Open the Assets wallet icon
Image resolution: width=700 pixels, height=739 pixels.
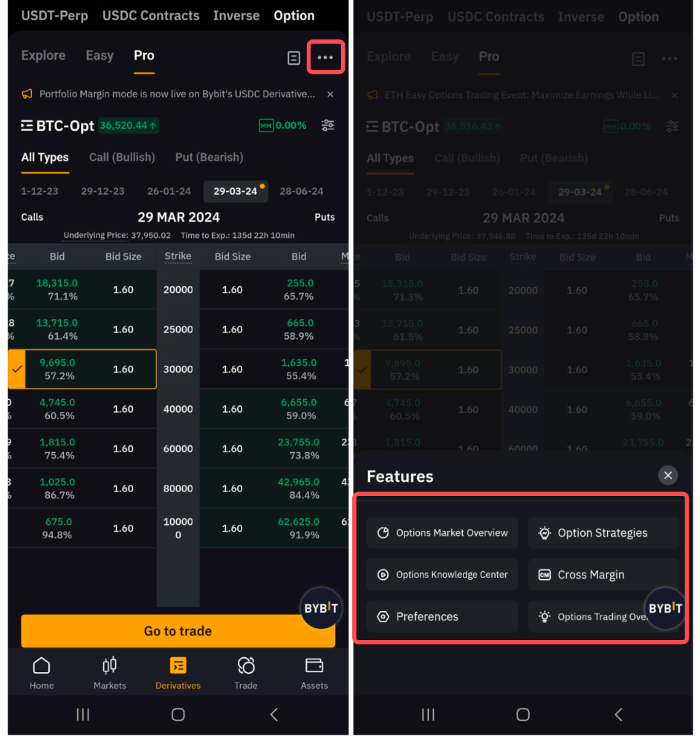click(314, 671)
